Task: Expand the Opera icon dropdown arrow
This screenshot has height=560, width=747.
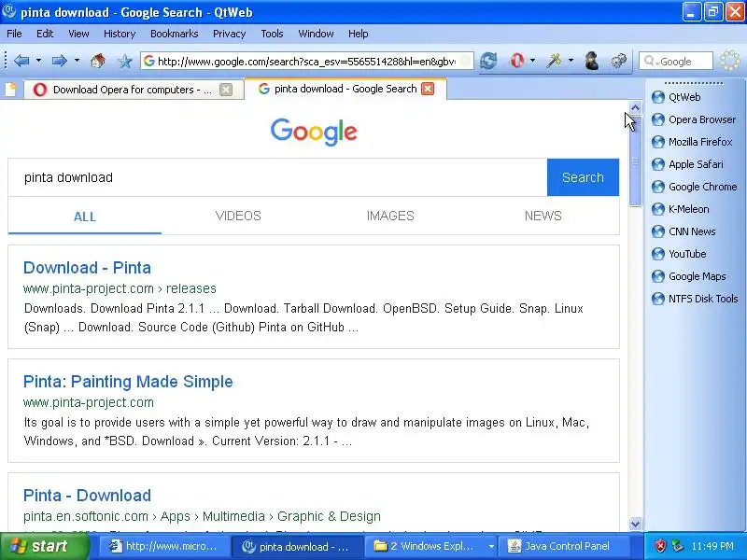Action: pos(532,61)
